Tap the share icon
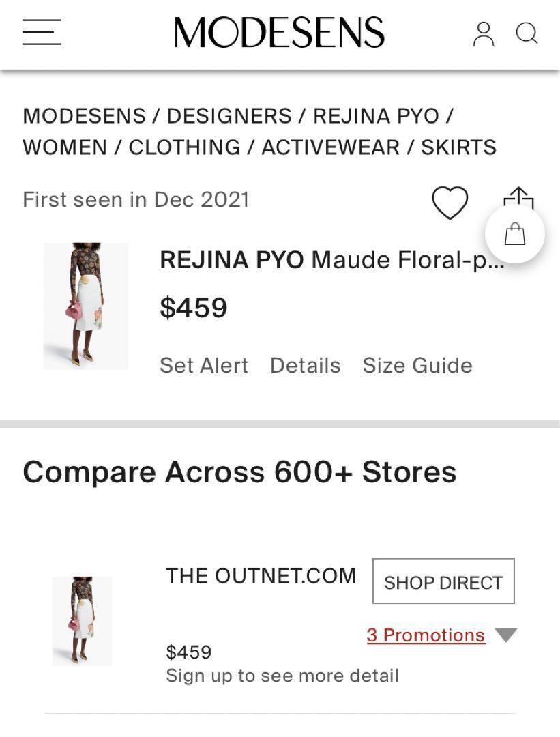 518,197
